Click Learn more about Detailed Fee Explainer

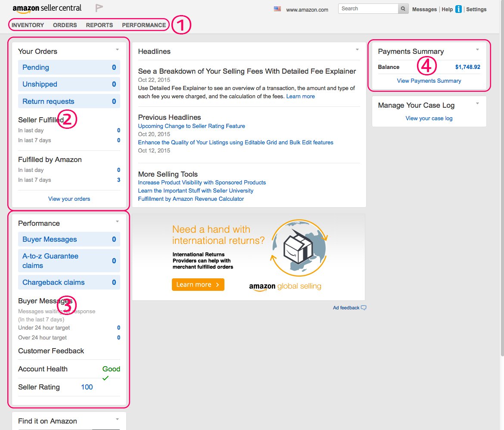point(301,97)
